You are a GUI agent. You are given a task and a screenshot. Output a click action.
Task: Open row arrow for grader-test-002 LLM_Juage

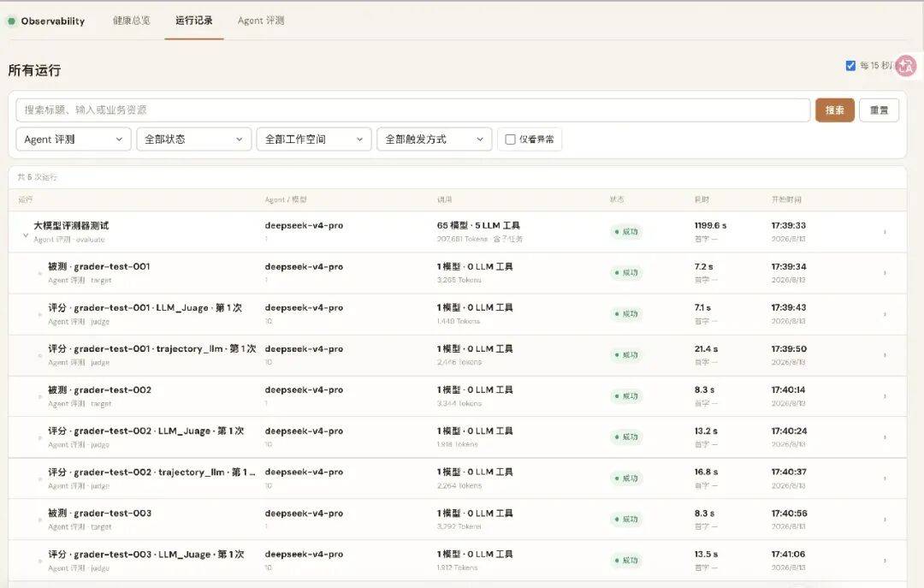[x=885, y=437]
